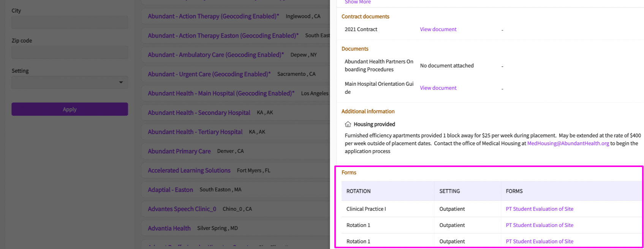The width and height of the screenshot is (644, 249).
Task: Open Abundant - Urgent Care Sacramento site
Action: [209, 74]
